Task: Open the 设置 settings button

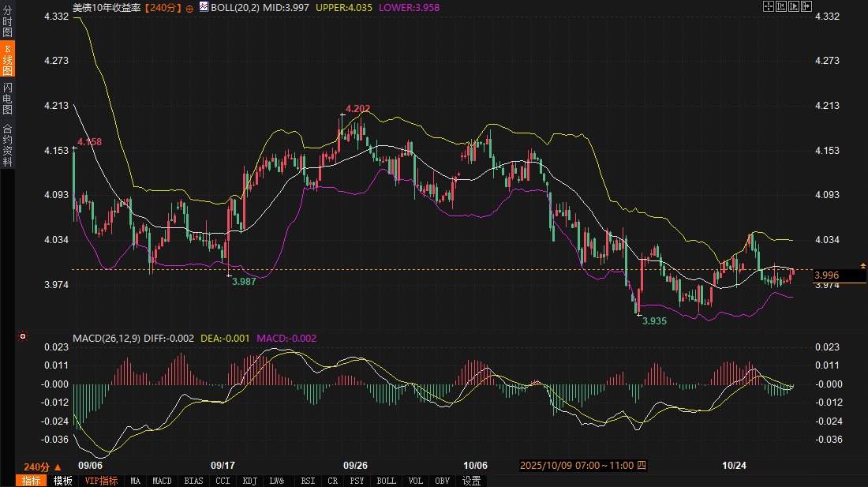Action: [x=471, y=481]
